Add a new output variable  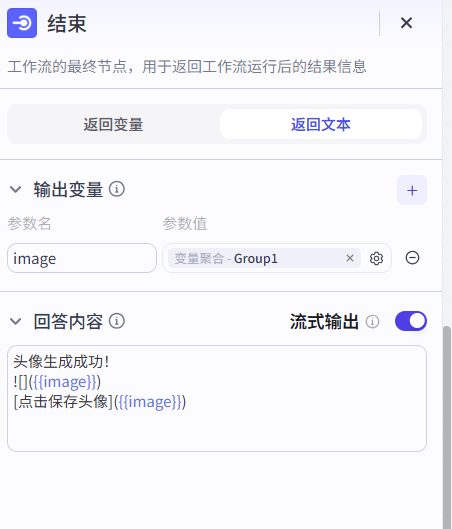[412, 190]
